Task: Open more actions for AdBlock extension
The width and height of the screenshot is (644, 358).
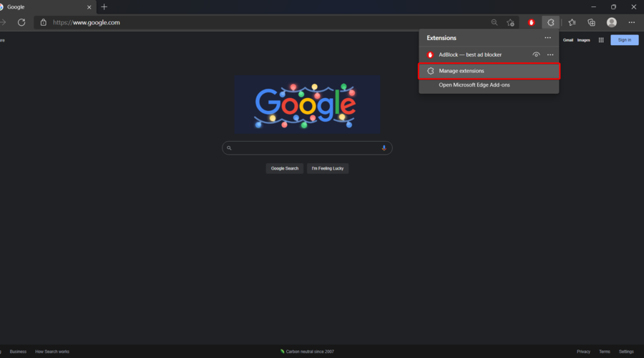Action: (x=550, y=54)
